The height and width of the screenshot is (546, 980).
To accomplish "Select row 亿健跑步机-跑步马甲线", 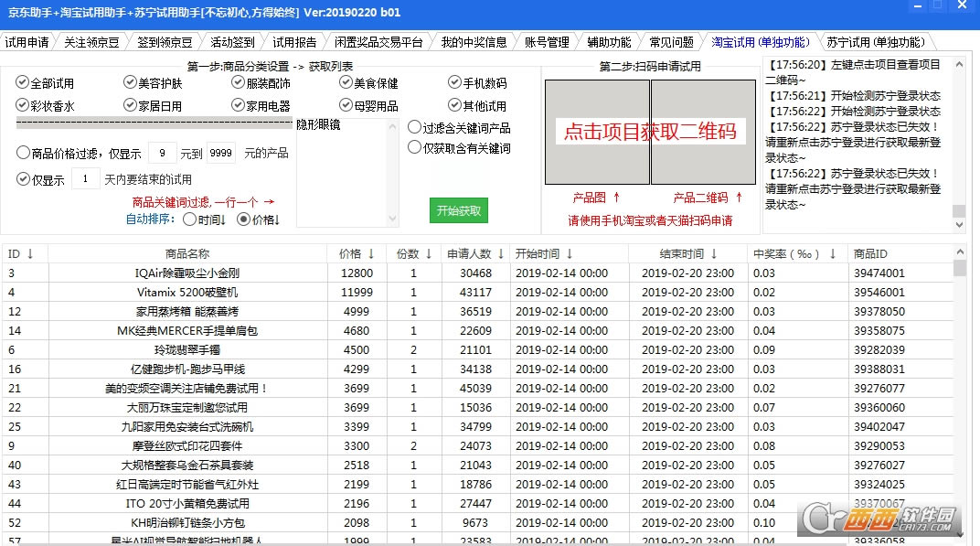I will click(x=478, y=369).
